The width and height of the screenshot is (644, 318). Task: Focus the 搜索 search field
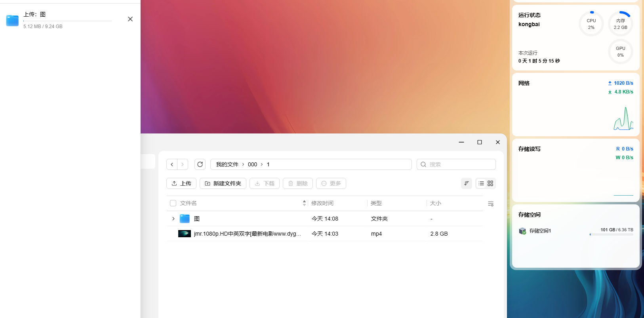[x=456, y=164]
